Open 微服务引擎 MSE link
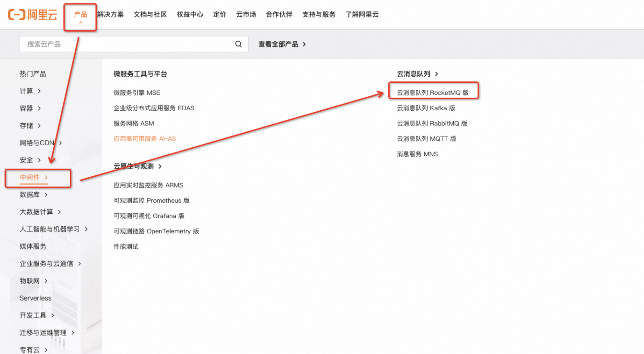Image resolution: width=644 pixels, height=354 pixels. 137,93
